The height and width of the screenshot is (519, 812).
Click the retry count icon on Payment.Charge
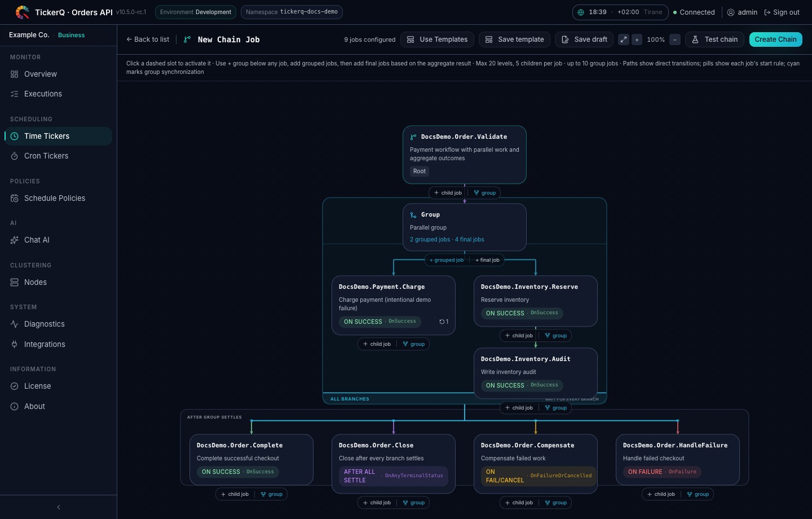pyautogui.click(x=444, y=322)
